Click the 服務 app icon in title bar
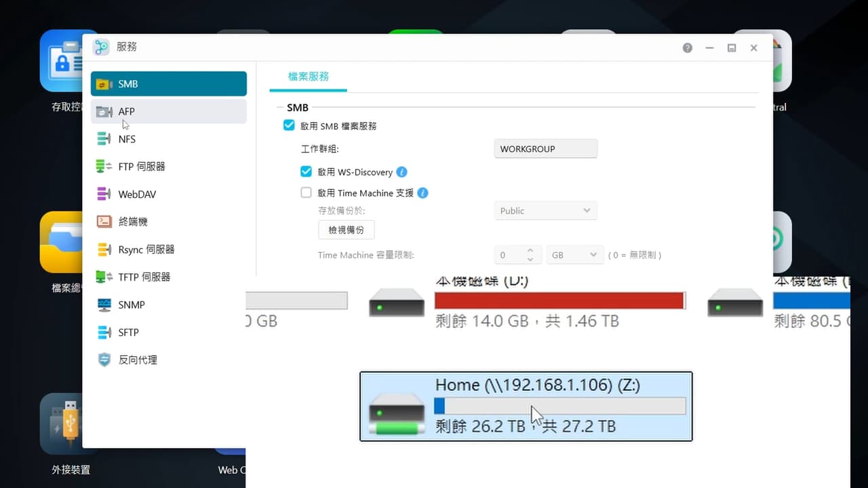Viewport: 868px width, 488px height. tap(101, 47)
